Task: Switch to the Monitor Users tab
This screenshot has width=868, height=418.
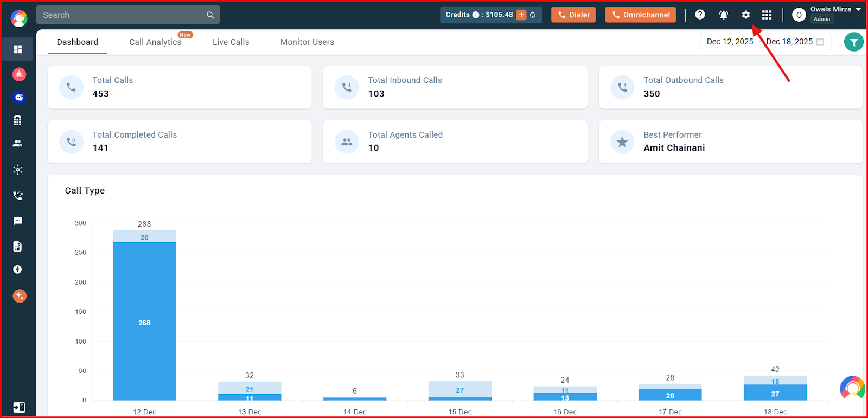Action: [307, 42]
